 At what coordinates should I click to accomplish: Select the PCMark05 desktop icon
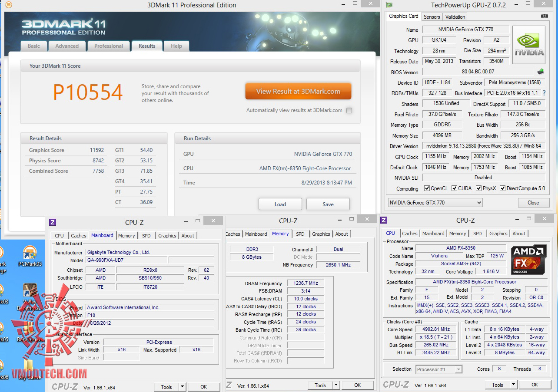point(30,256)
